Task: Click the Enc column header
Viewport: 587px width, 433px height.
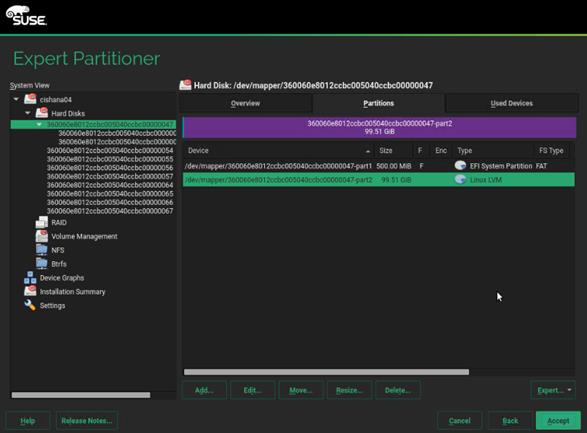Action: 441,150
